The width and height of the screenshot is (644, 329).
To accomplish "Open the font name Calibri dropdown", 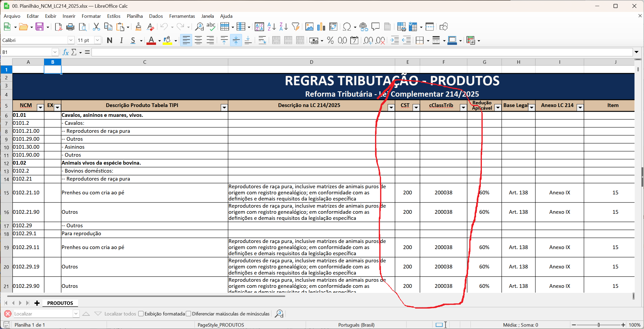I will (x=71, y=40).
